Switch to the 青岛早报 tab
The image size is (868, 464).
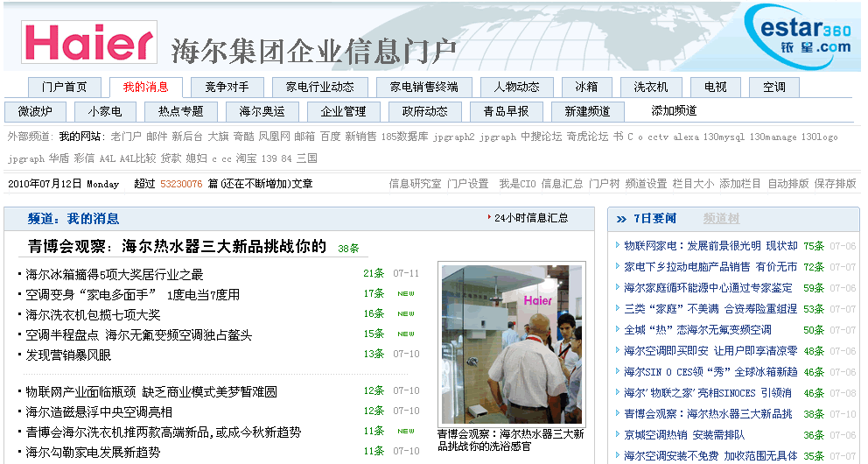[506, 111]
